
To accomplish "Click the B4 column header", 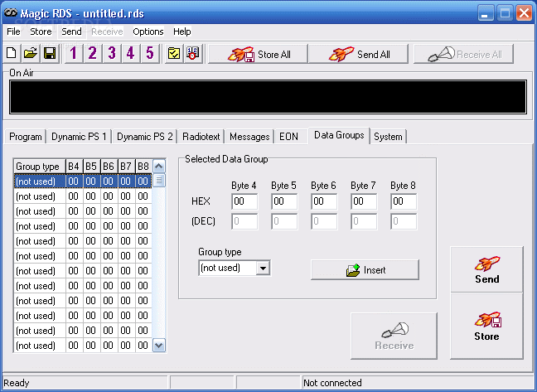I will [74, 167].
